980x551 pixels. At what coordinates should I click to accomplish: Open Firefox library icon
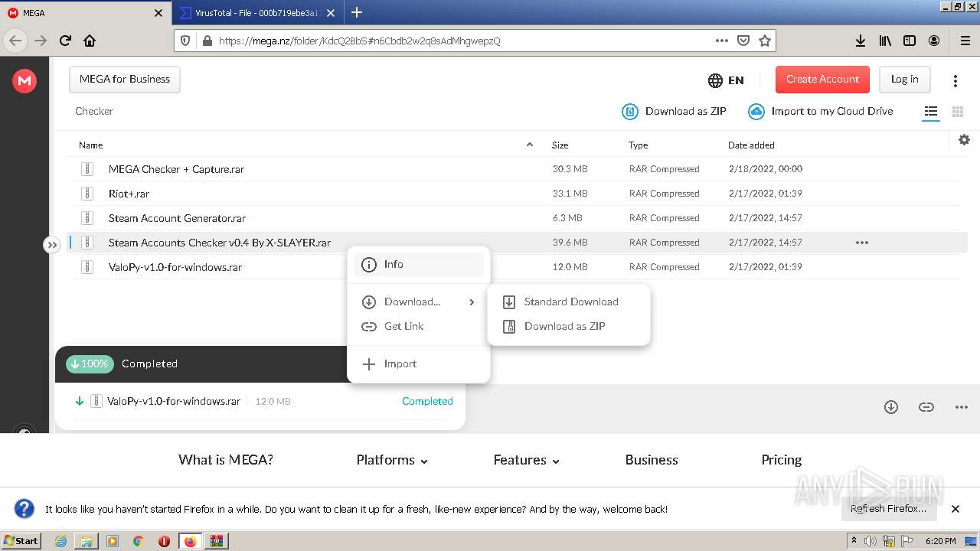coord(885,41)
